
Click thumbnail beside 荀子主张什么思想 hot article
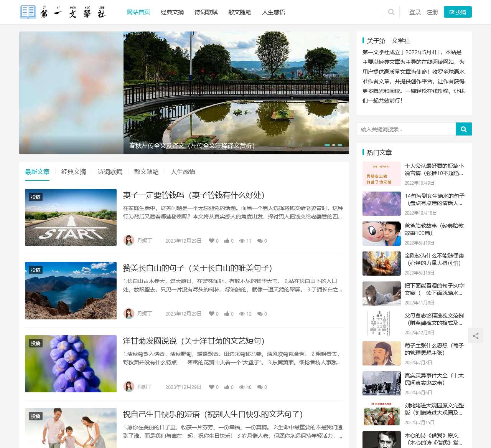click(x=382, y=353)
